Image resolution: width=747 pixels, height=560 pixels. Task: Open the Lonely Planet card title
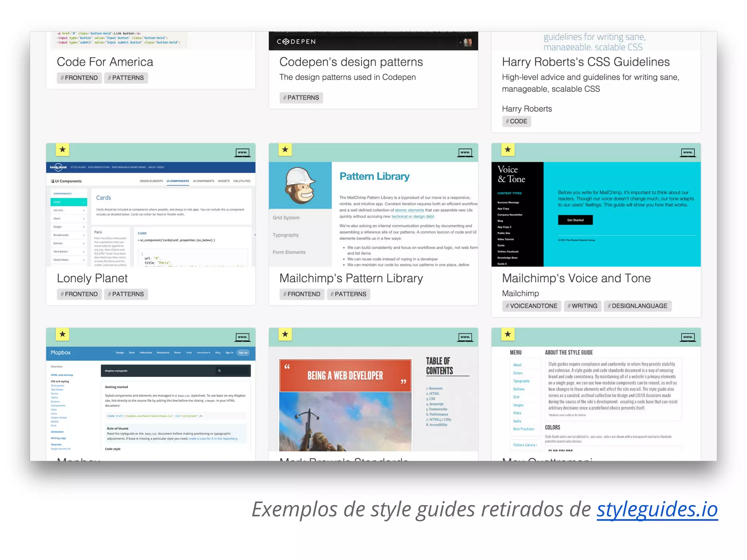[92, 278]
